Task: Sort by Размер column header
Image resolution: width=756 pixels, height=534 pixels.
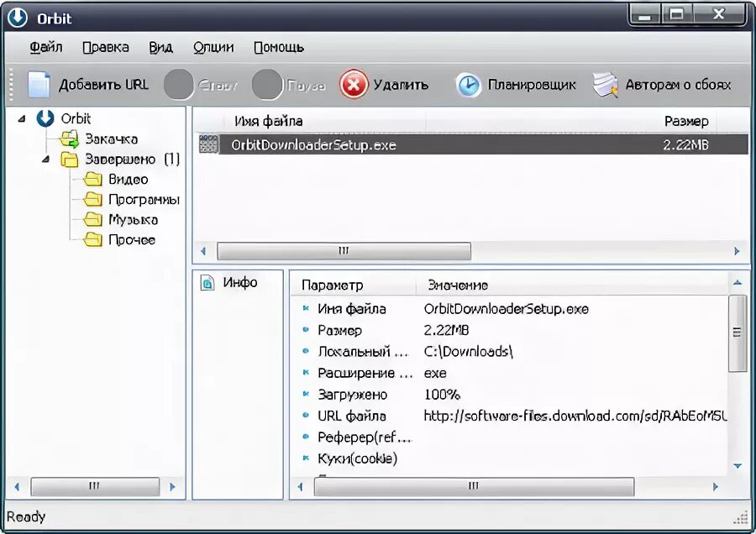Action: 686,121
